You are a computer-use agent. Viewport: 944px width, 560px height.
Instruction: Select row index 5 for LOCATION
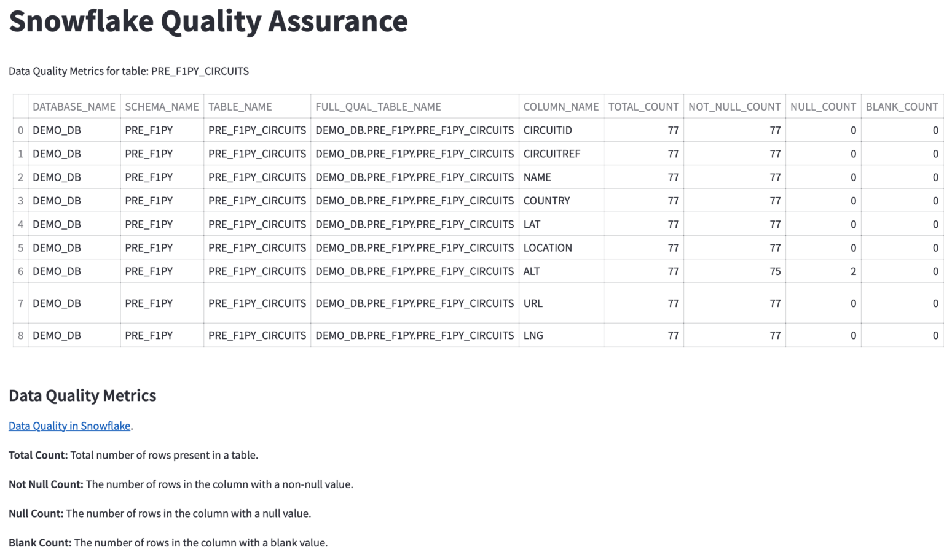pyautogui.click(x=20, y=247)
